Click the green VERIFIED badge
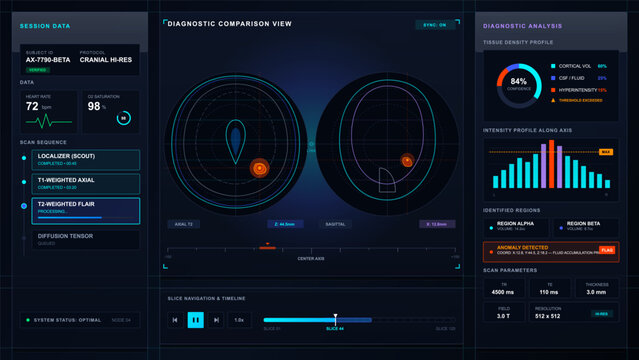 37,70
